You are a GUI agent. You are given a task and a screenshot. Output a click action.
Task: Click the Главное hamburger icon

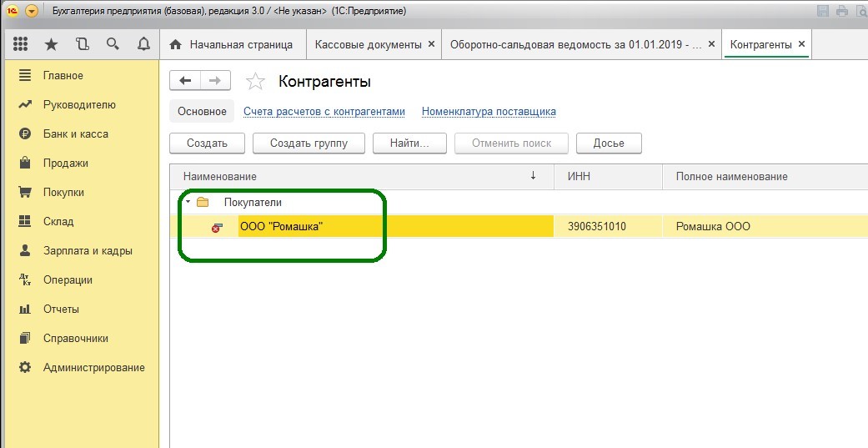(25, 75)
